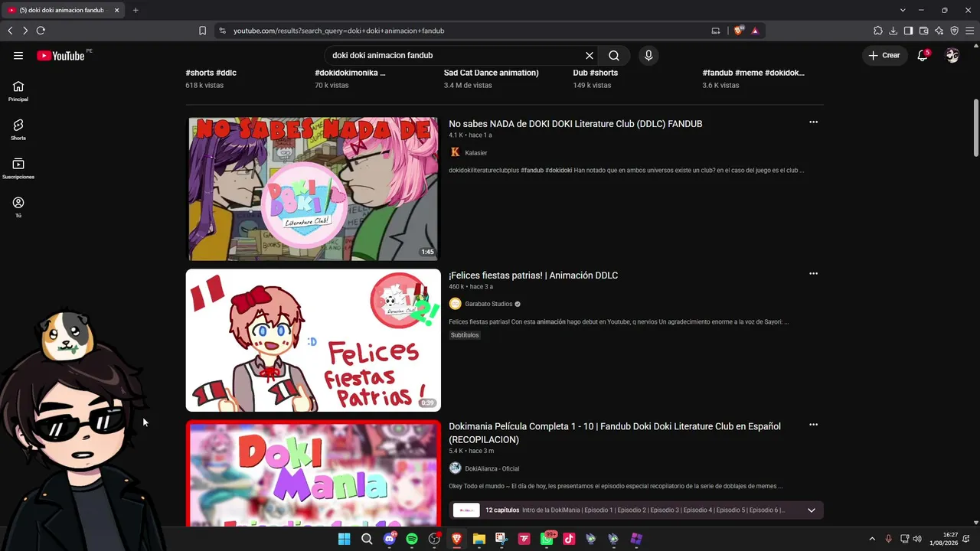Viewport: 980px width, 551px height.
Task: Open the YouTube account avatar menu
Action: coord(952,55)
